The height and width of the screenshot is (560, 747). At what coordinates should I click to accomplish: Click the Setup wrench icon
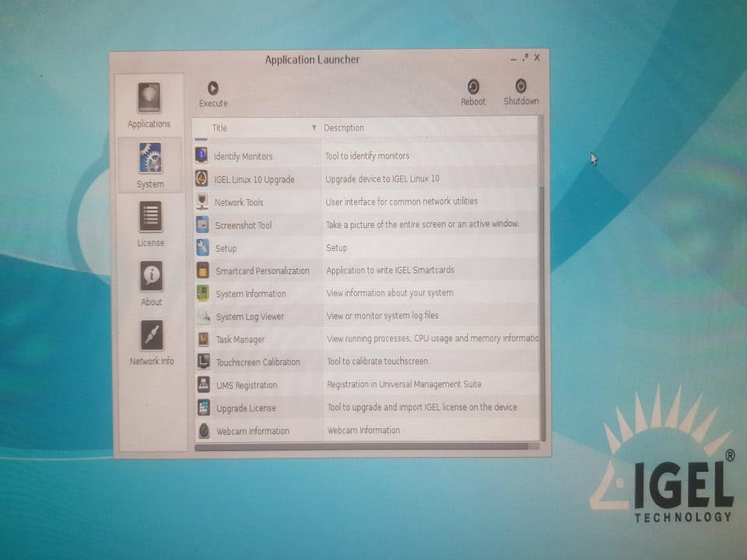tap(202, 247)
